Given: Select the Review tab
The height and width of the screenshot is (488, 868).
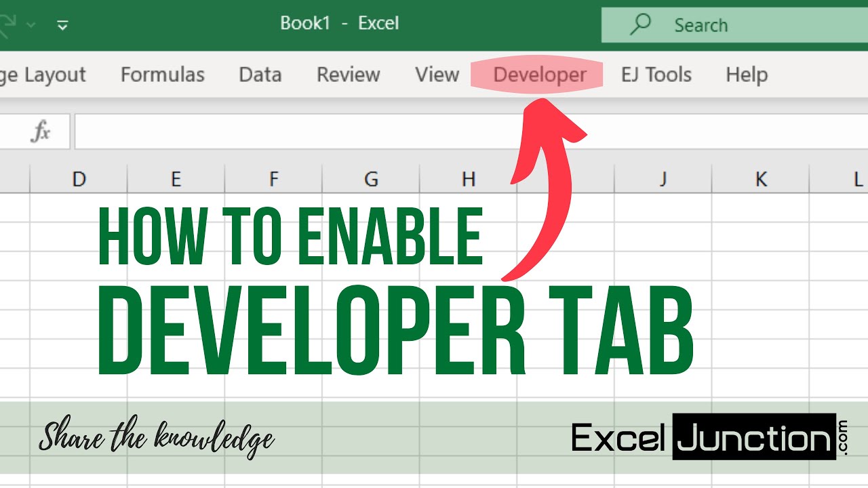Looking at the screenshot, I should (x=349, y=75).
